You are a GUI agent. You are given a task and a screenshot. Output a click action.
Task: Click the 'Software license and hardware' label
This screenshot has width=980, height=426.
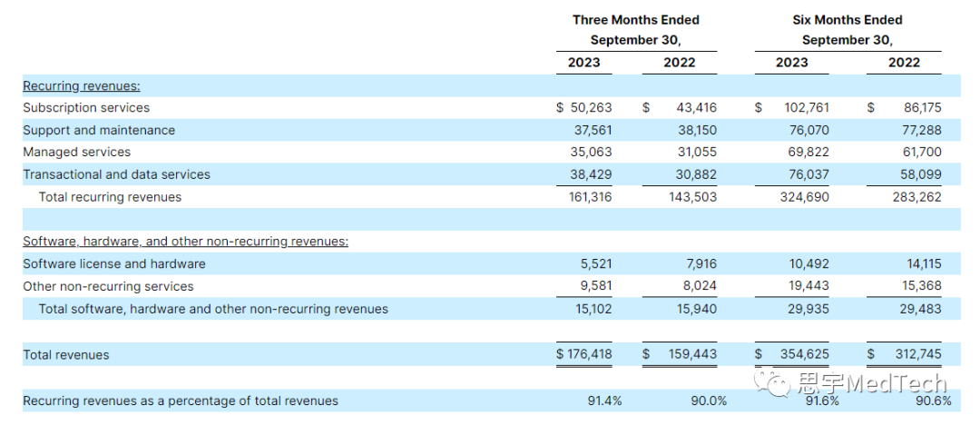point(113,264)
